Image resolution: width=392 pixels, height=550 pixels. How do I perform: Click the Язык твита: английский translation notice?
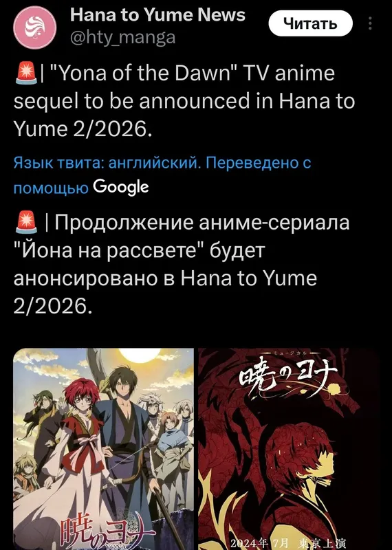pos(107,163)
